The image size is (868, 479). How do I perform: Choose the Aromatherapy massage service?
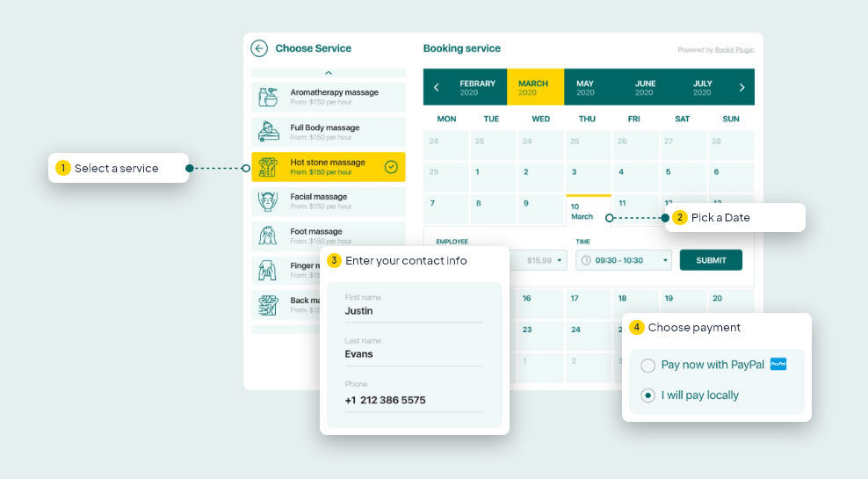pos(329,97)
